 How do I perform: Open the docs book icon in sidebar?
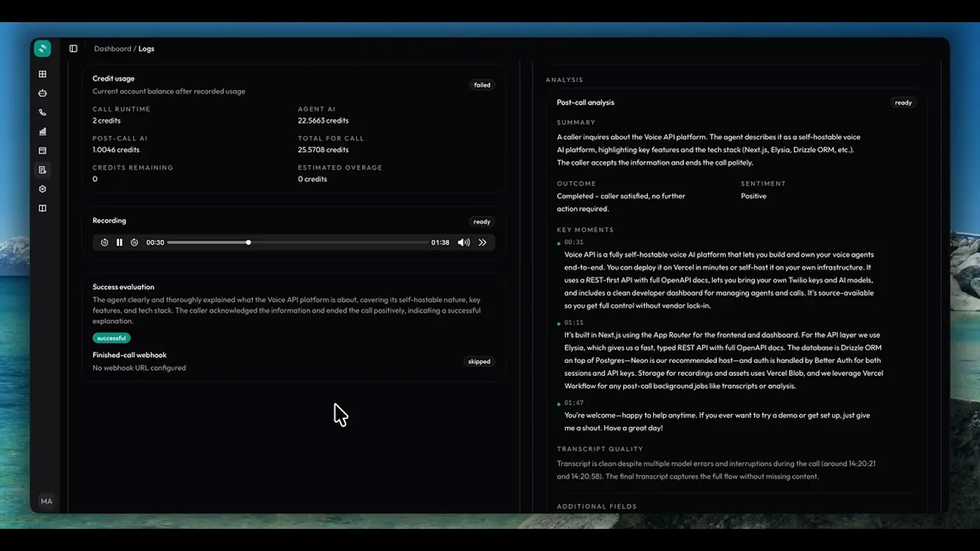coord(42,208)
